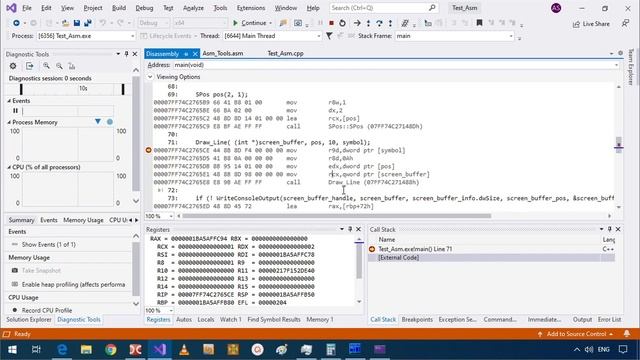
Task: Open the Live Share feedback icon
Action: tap(625, 23)
